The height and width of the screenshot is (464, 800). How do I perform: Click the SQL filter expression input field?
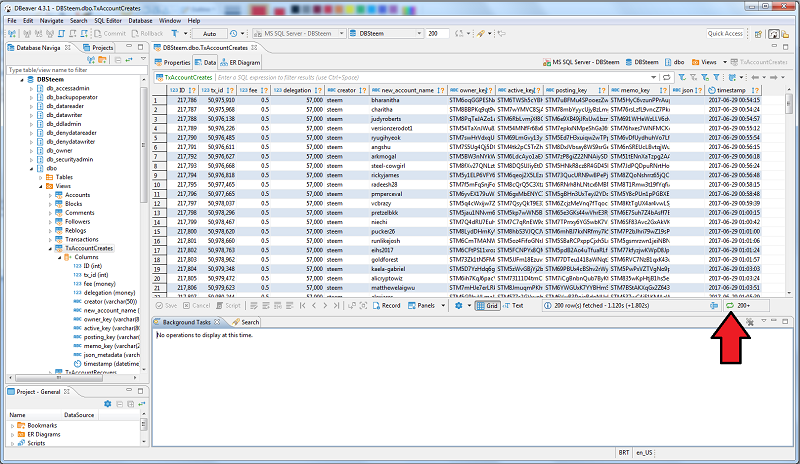pyautogui.click(x=434, y=78)
